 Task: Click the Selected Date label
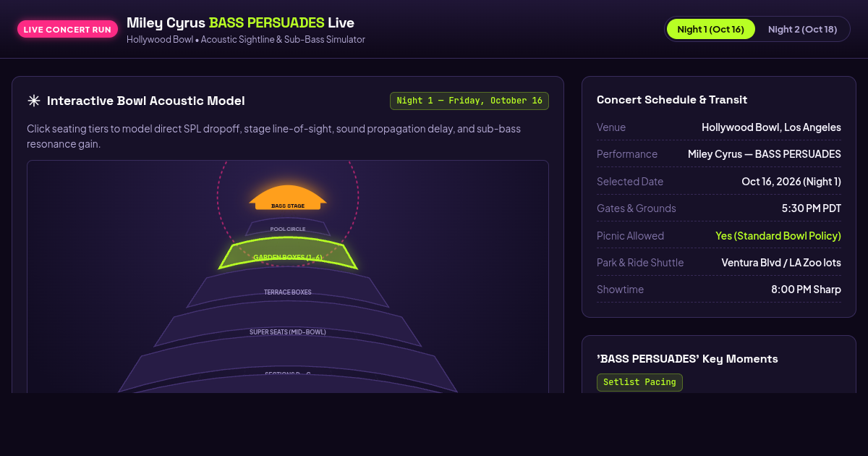(x=630, y=182)
